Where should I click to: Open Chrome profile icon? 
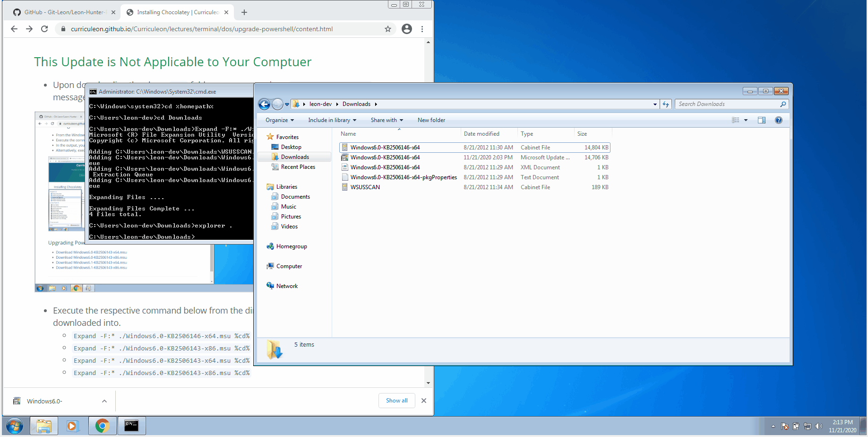[x=407, y=29]
